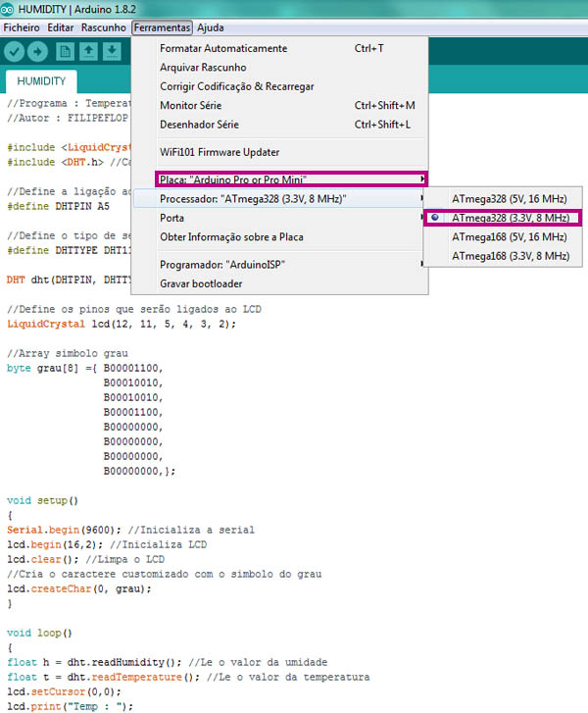Click the Arduino logo in title bar
This screenshot has height=713, width=588.
click(x=7, y=9)
